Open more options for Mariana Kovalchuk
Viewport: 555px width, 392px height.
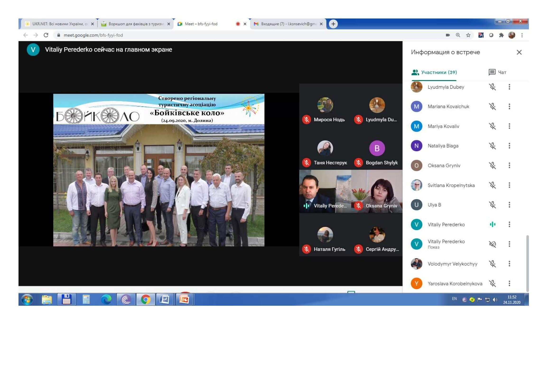click(x=509, y=106)
